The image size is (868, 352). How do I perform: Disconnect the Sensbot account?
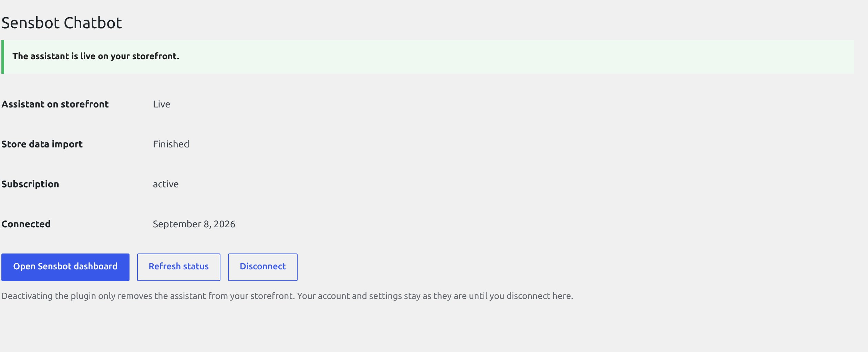(262, 267)
